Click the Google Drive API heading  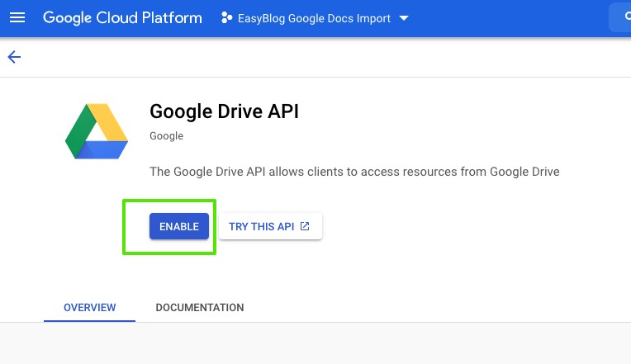click(x=224, y=111)
